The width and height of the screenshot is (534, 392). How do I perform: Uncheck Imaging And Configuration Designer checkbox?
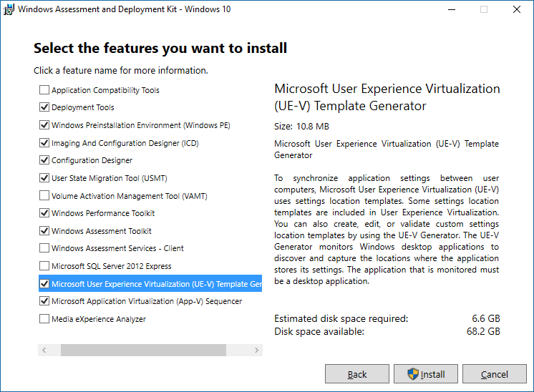(x=44, y=143)
